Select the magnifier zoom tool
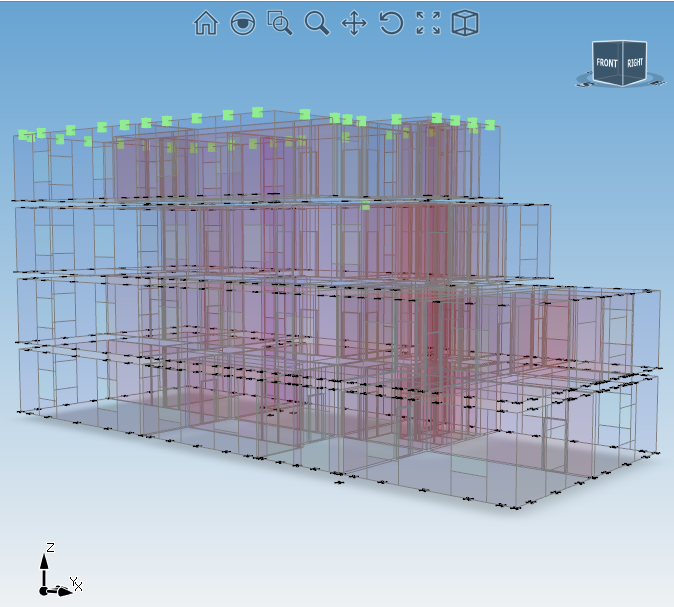This screenshot has height=607, width=674. (317, 23)
